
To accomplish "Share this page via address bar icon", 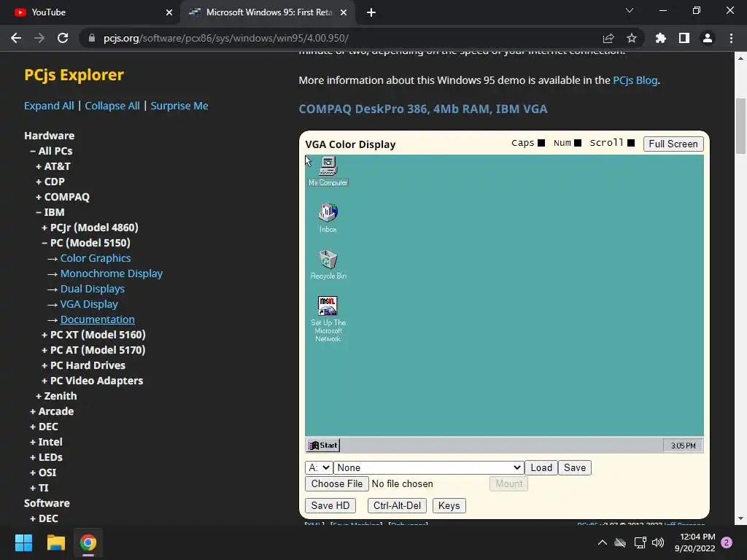I will tap(608, 38).
